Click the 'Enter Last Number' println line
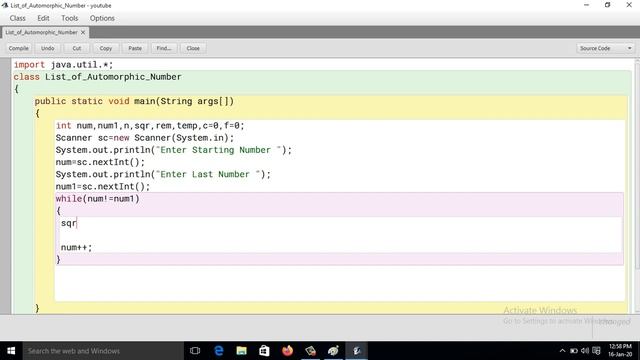This screenshot has height=360, width=640. pos(163,174)
